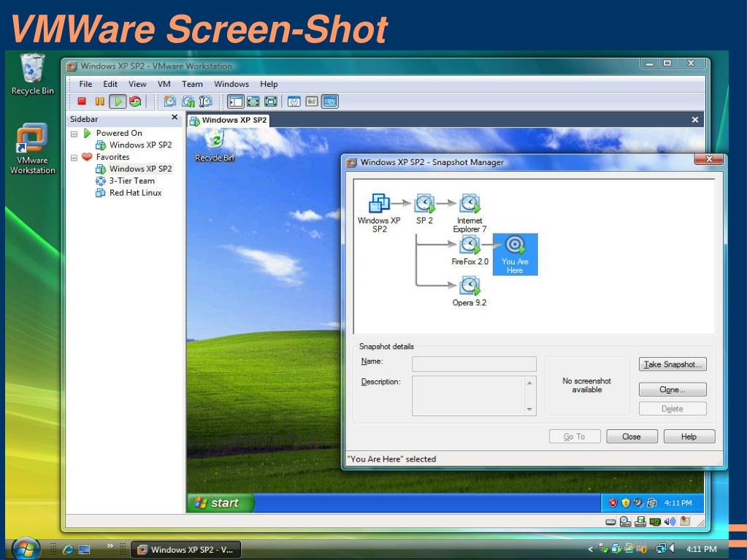Open the Windows menu
Screen dimensions: 747x560
pyautogui.click(x=231, y=84)
